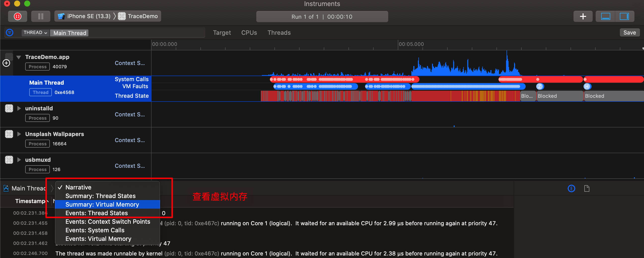Select the 00:02.231.458 narrative row
The height and width of the screenshot is (258, 644).
point(257,233)
